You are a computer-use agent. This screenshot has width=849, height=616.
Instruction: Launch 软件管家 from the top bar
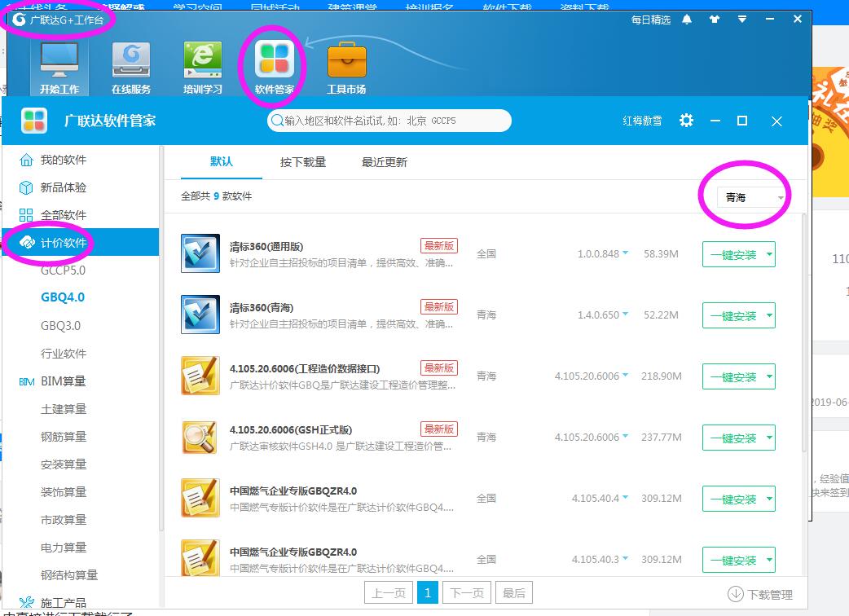[x=275, y=67]
